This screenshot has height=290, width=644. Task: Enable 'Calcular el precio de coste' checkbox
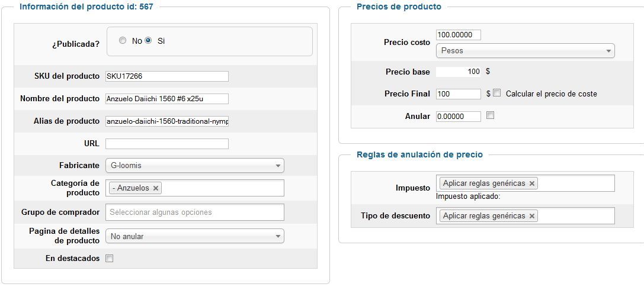(x=497, y=93)
